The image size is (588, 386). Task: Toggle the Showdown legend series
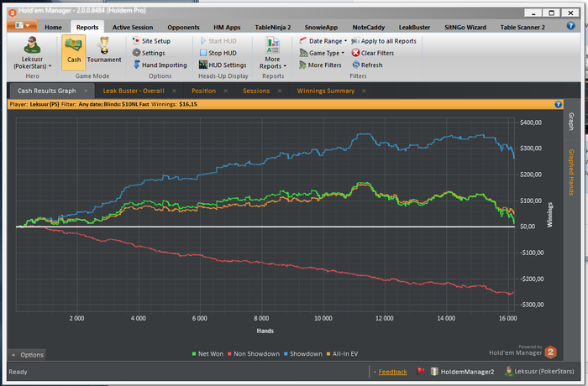click(x=302, y=354)
